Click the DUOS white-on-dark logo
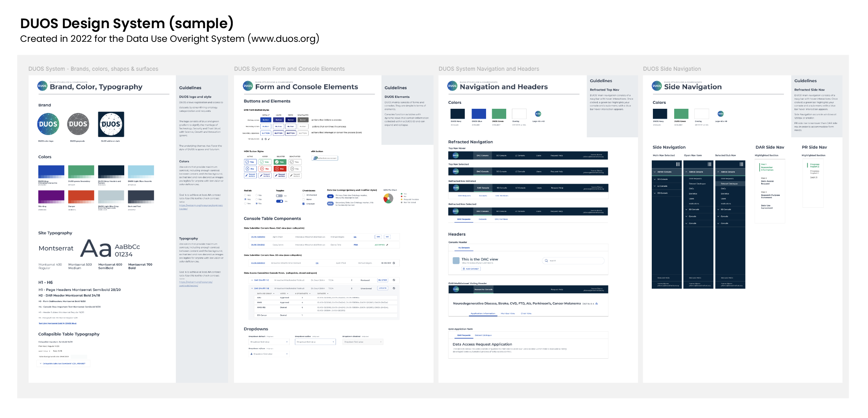 point(111,124)
